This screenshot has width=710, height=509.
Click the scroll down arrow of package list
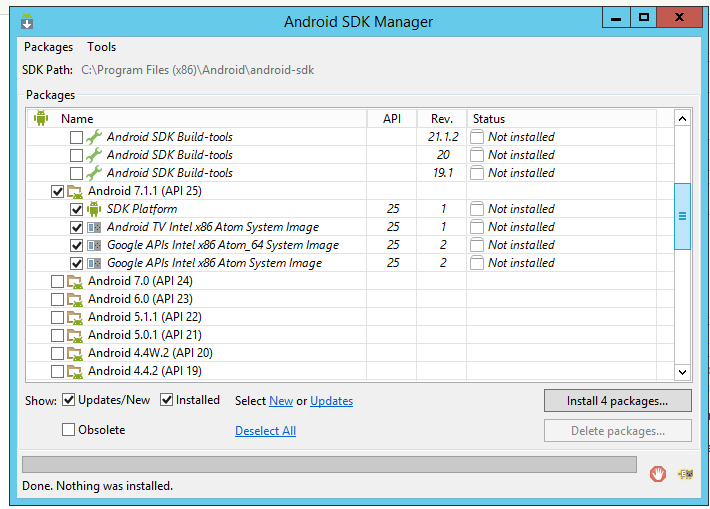click(682, 372)
